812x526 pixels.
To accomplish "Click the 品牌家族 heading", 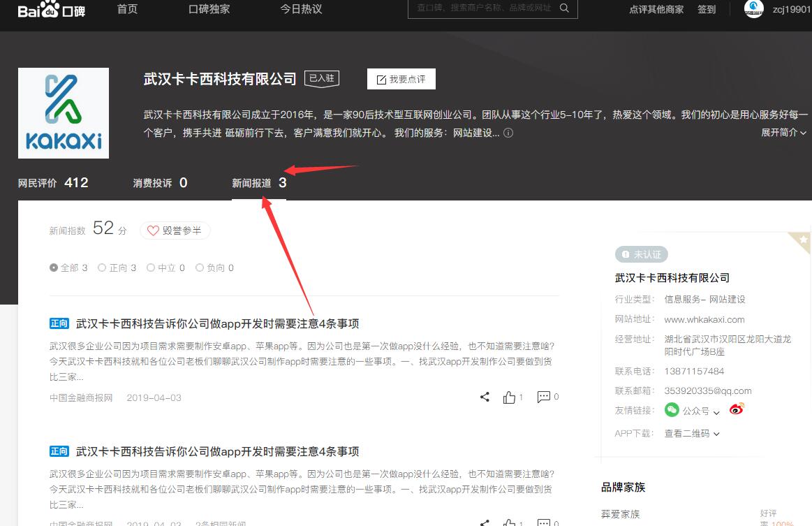I will click(x=623, y=487).
